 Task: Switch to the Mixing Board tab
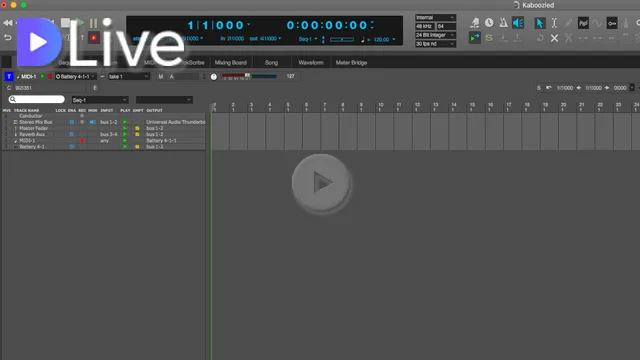point(231,62)
